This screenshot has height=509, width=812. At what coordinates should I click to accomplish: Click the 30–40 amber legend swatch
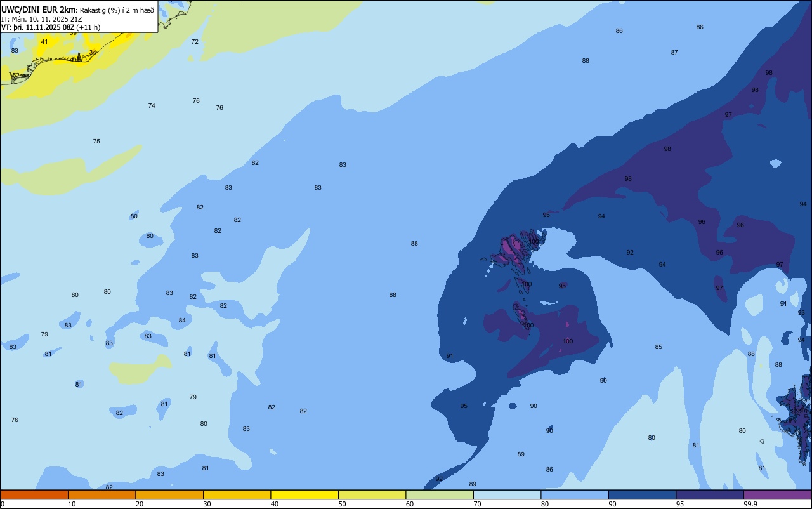[x=237, y=494]
